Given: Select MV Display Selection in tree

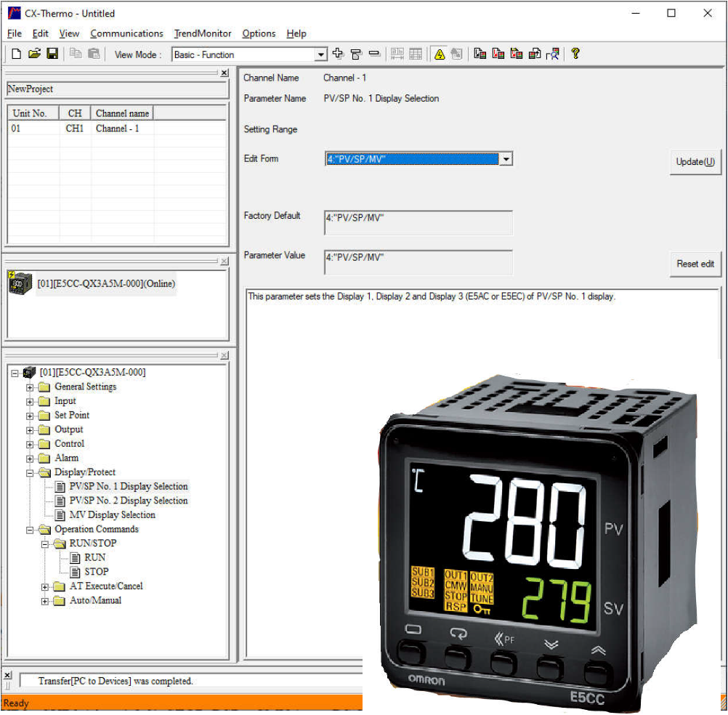Looking at the screenshot, I should click(113, 514).
